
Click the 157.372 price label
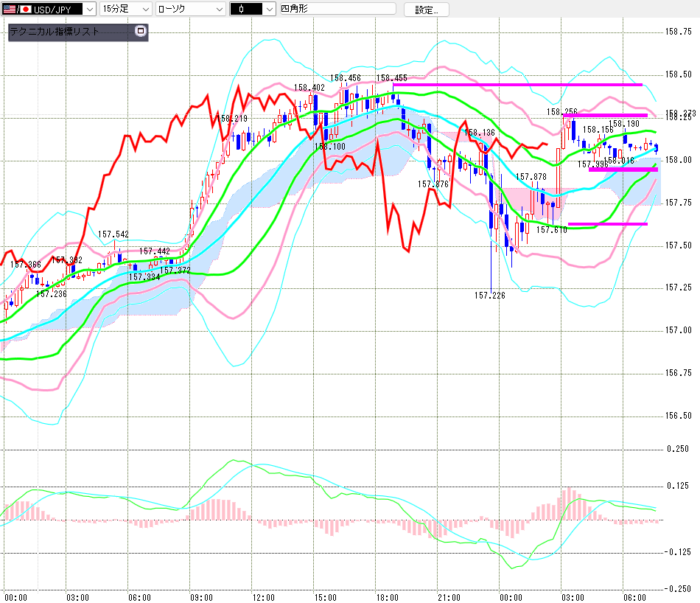[x=175, y=271]
